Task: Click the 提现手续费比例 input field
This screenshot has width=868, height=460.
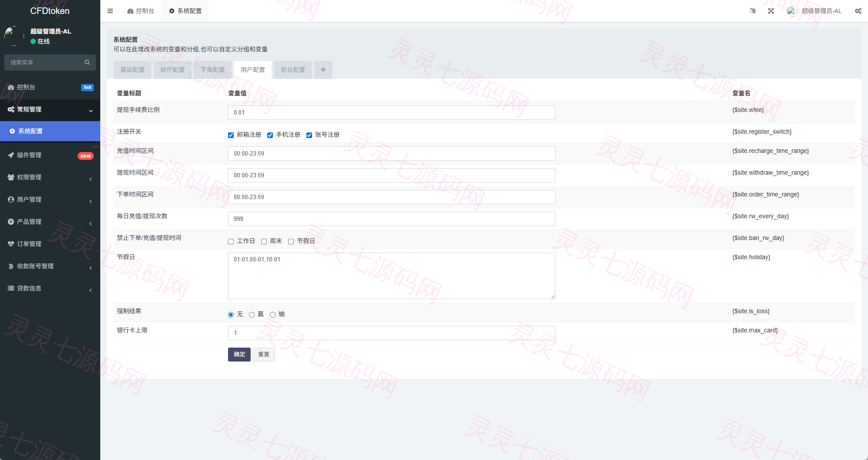Action: tap(391, 112)
